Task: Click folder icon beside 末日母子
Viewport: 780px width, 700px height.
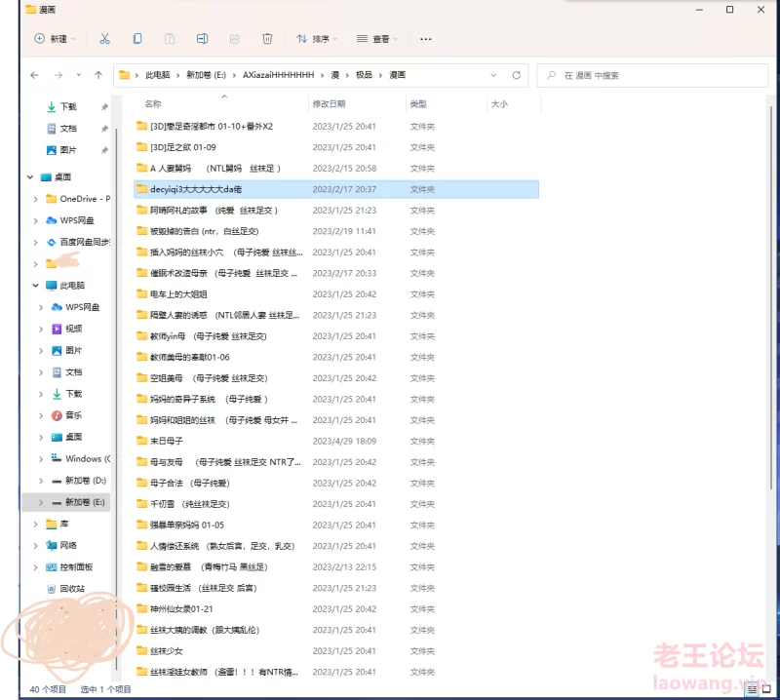Action: 141,441
